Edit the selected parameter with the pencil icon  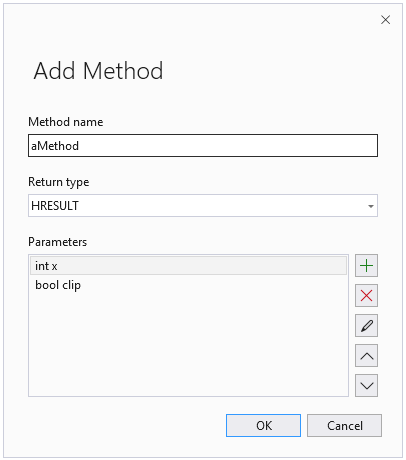366,326
